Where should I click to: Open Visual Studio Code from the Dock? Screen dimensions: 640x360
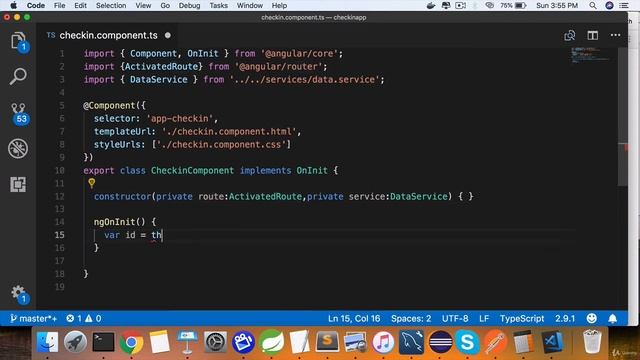[x=551, y=342]
